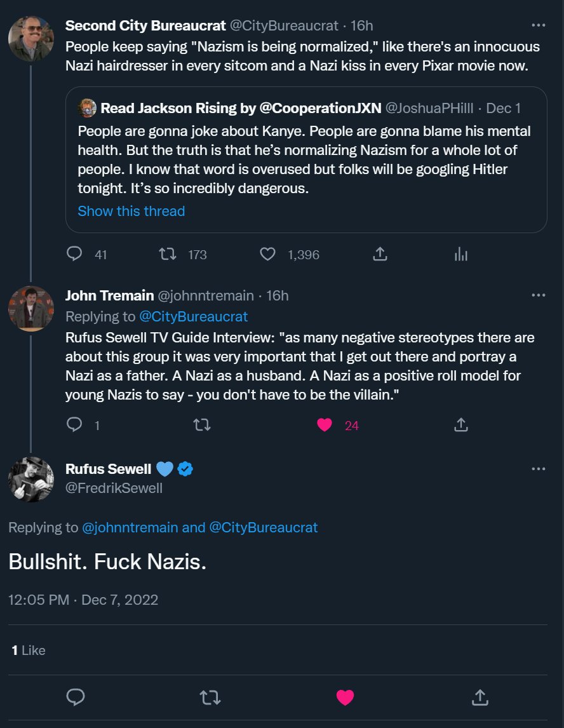Viewport: 564px width, 728px height.
Task: Retweet John Tremain's reply
Action: (x=202, y=424)
